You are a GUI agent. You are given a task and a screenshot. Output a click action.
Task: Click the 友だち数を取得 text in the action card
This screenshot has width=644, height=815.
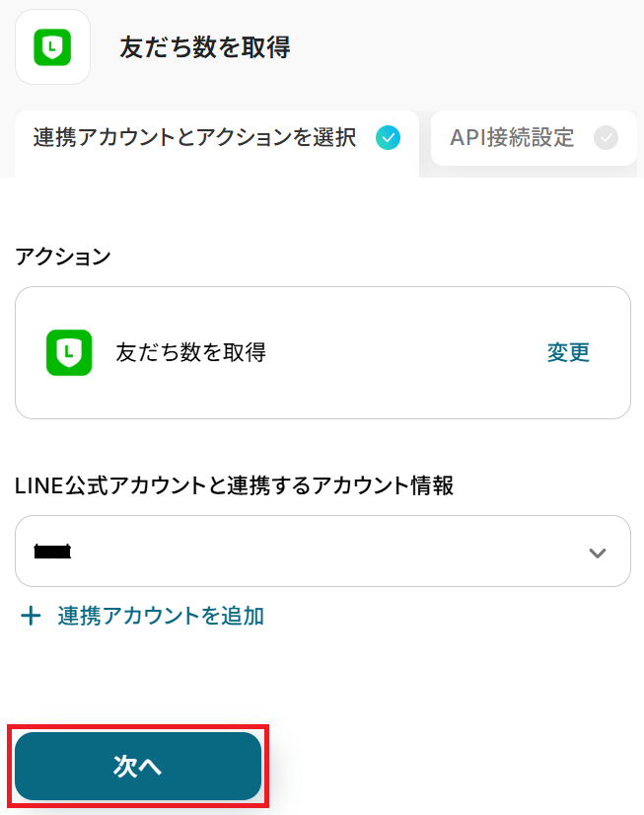191,352
